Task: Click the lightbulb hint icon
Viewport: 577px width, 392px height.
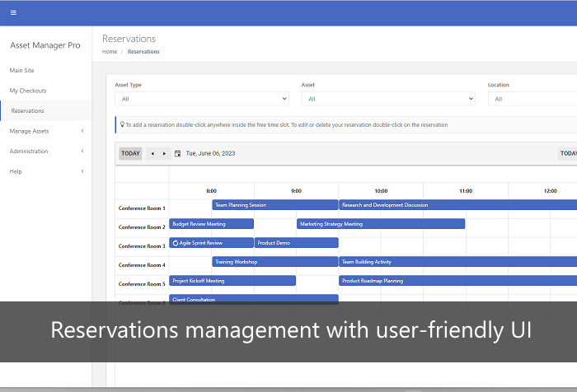Action: click(x=122, y=124)
